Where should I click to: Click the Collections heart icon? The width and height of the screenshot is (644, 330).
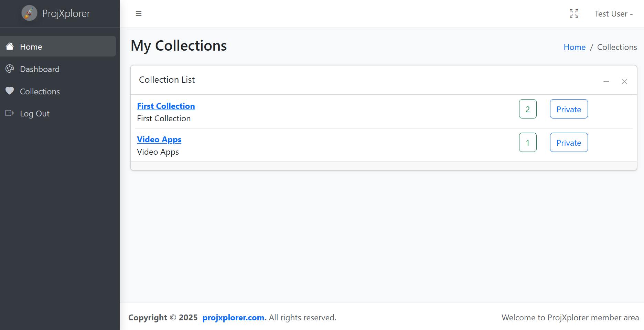click(x=10, y=91)
